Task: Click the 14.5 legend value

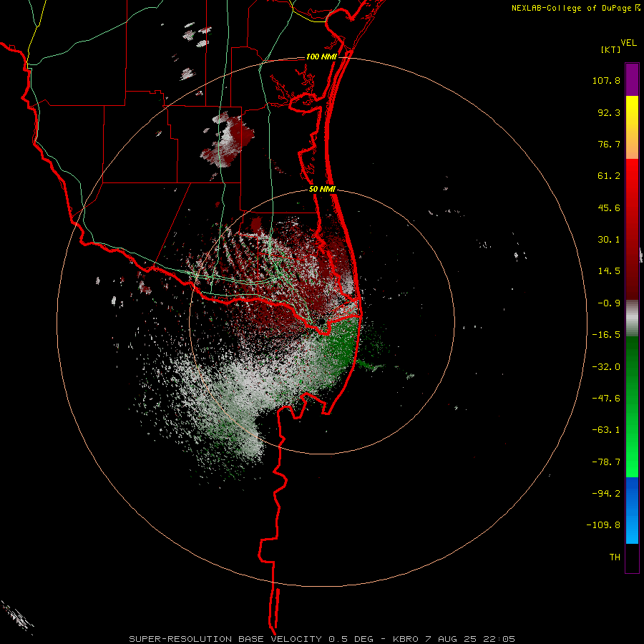Action: [609, 271]
